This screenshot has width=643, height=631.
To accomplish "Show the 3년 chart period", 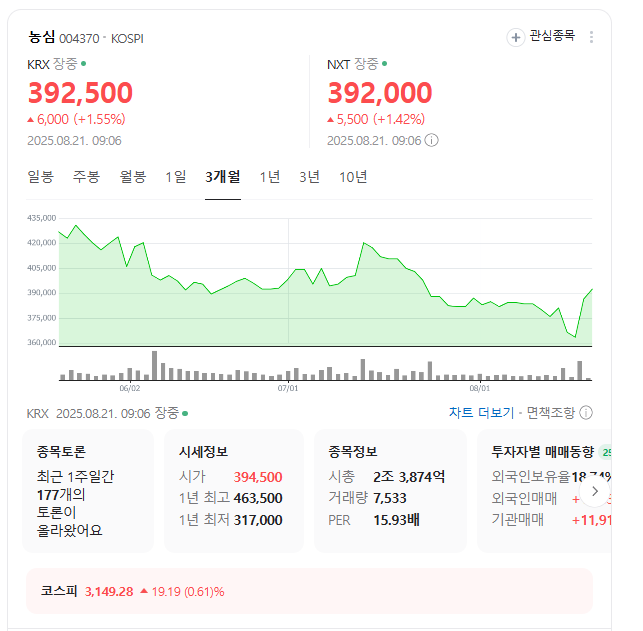I will (x=310, y=177).
